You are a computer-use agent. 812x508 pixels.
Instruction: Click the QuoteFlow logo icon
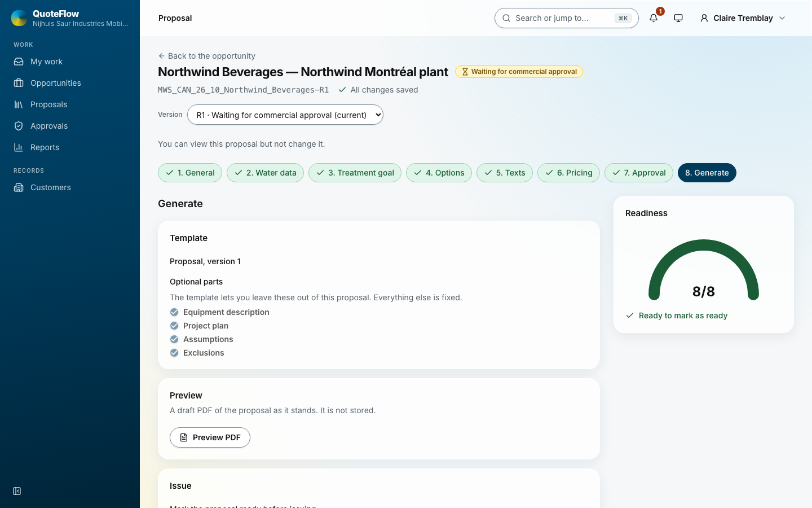[19, 18]
